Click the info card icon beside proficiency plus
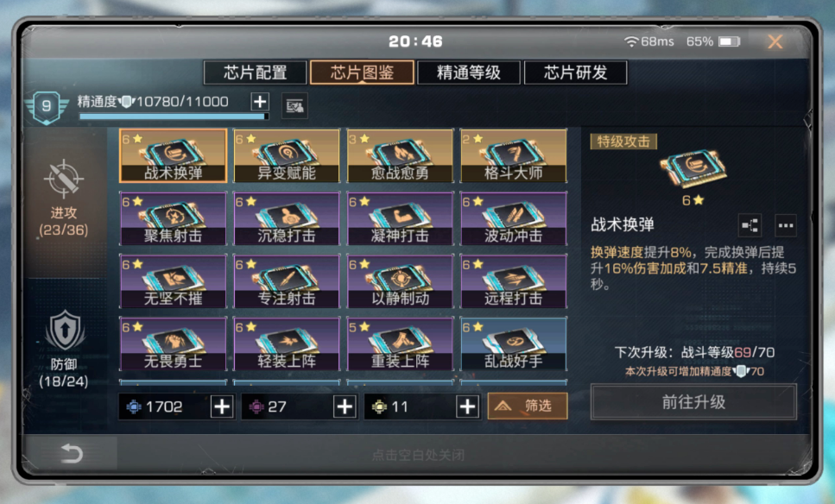This screenshot has height=504, width=835. [294, 106]
